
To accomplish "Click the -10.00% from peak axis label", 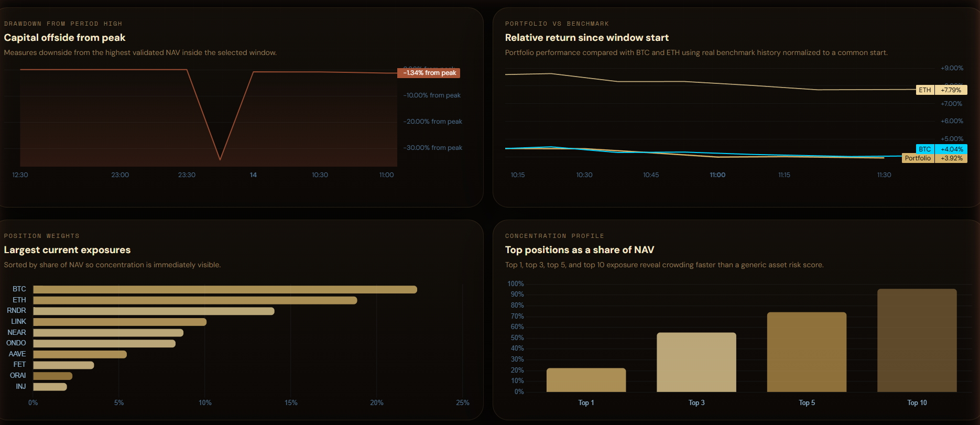I will (x=432, y=95).
